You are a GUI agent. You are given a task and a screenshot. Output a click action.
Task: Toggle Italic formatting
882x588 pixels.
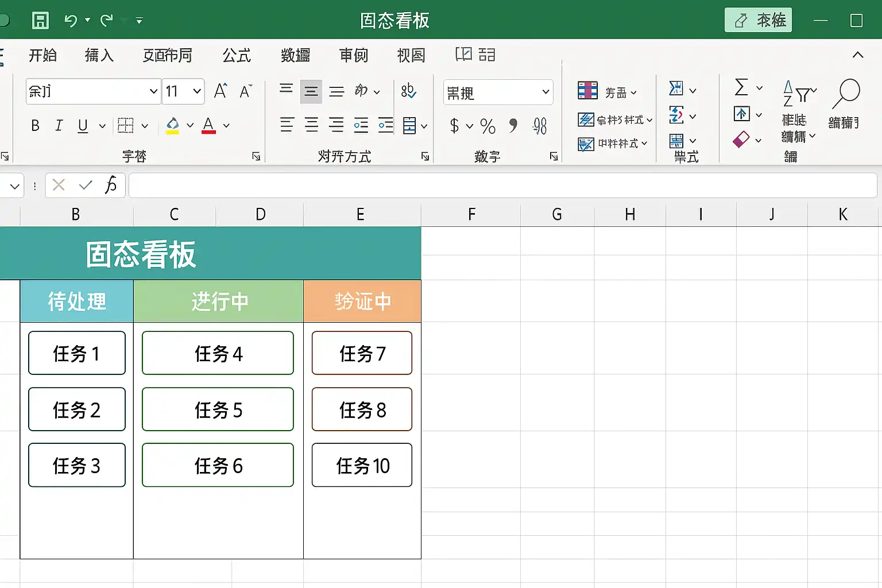(x=59, y=126)
